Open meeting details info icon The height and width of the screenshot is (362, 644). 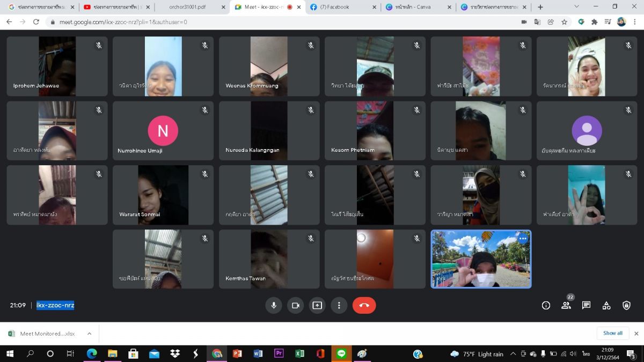pyautogui.click(x=546, y=305)
